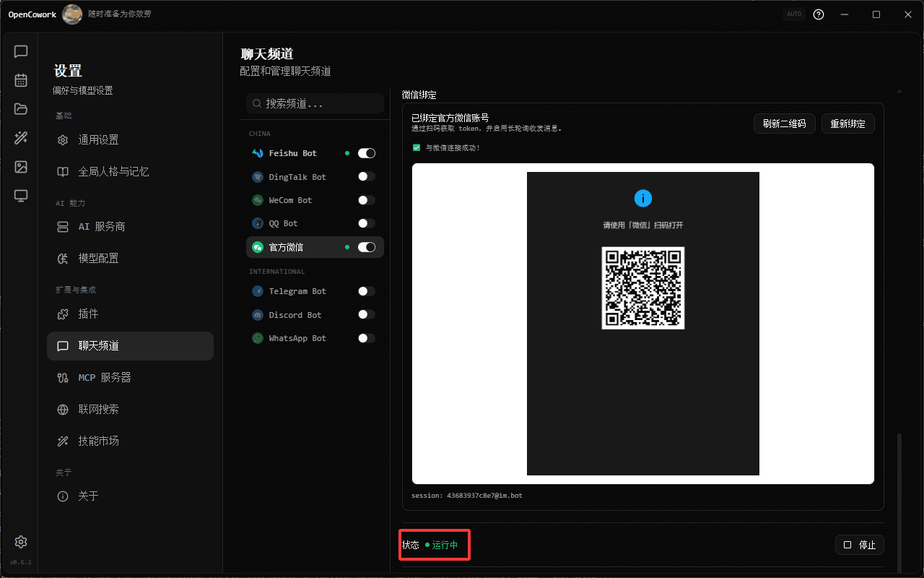Click the 刷新二维码 button
The width and height of the screenshot is (924, 578).
pyautogui.click(x=784, y=124)
